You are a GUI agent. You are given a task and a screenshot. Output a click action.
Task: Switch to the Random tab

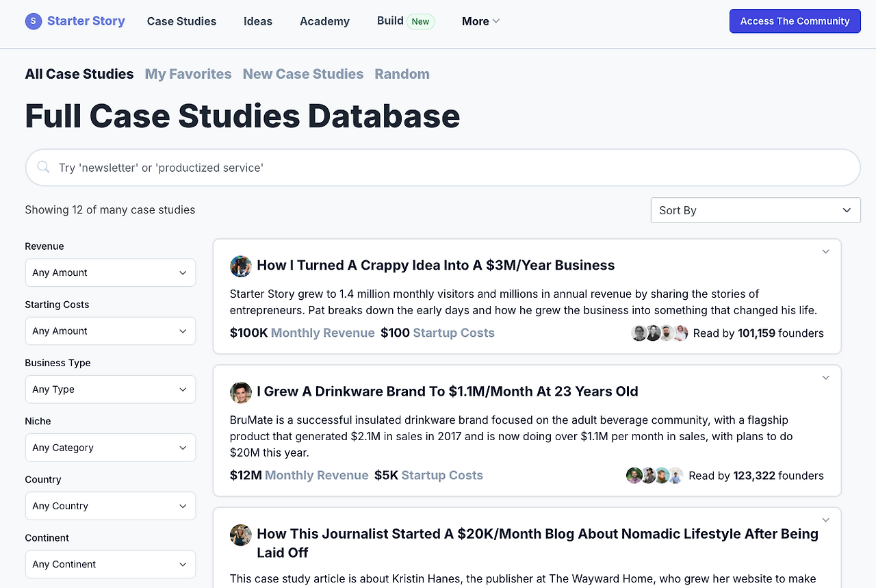point(402,74)
